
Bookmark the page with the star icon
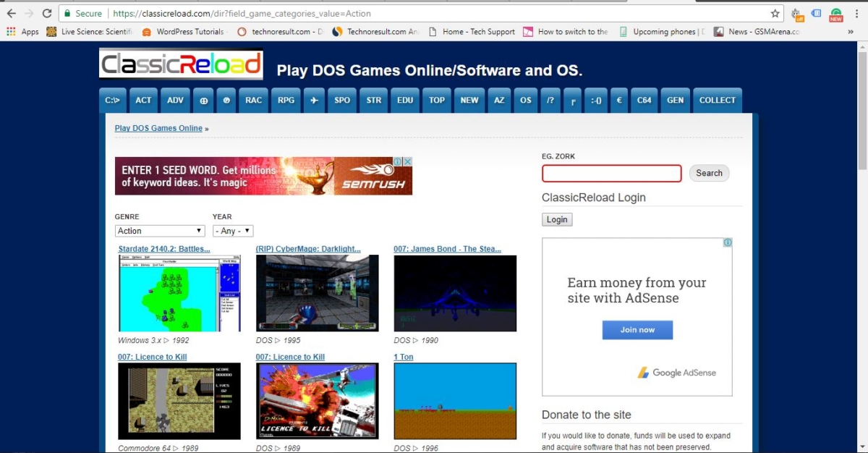coord(775,13)
